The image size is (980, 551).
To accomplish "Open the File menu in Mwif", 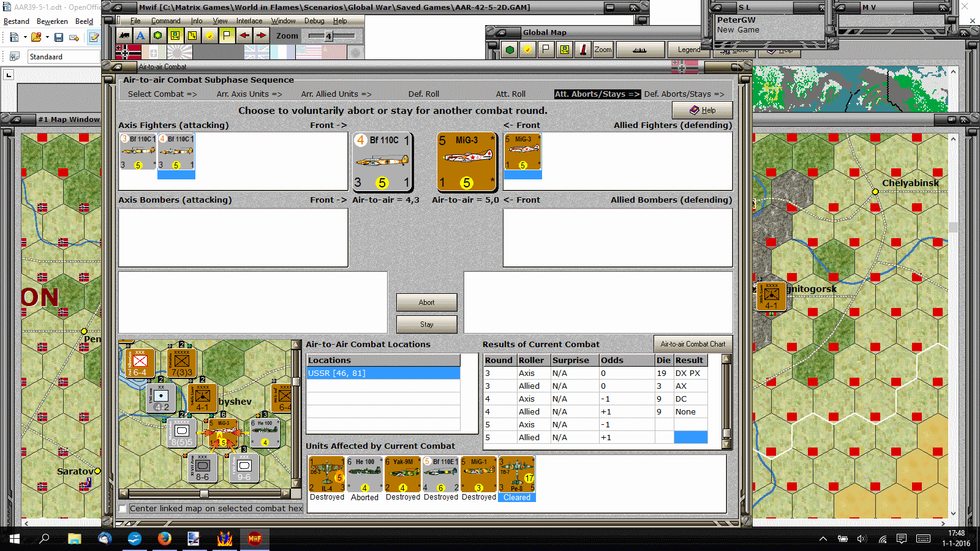I will click(135, 21).
